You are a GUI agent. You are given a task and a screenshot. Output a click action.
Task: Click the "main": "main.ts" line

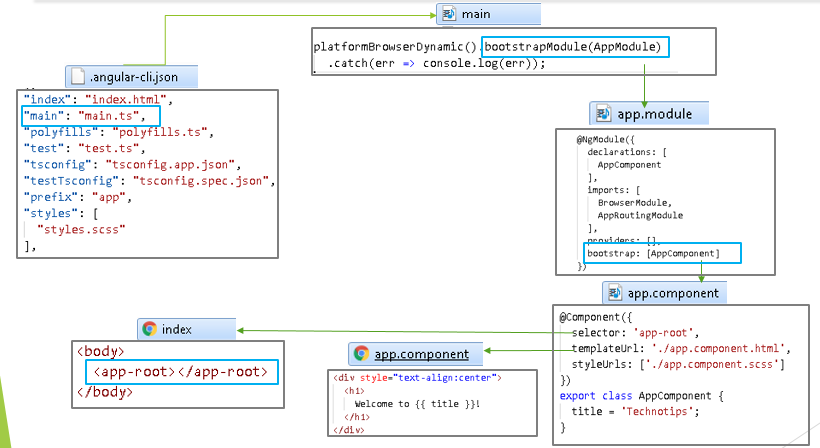click(x=84, y=116)
